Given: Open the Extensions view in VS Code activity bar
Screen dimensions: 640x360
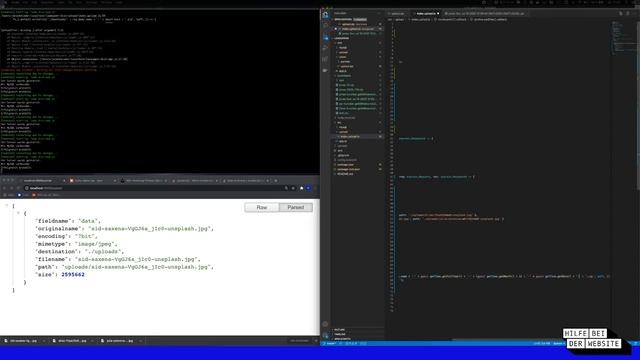Looking at the screenshot, I should coord(325,60).
